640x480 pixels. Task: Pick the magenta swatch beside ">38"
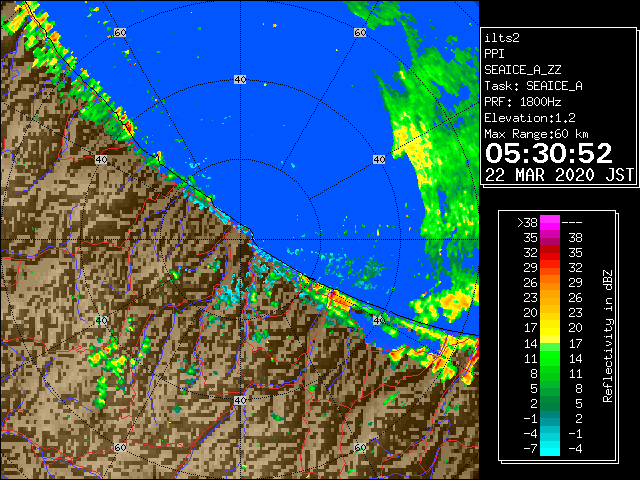pos(550,222)
